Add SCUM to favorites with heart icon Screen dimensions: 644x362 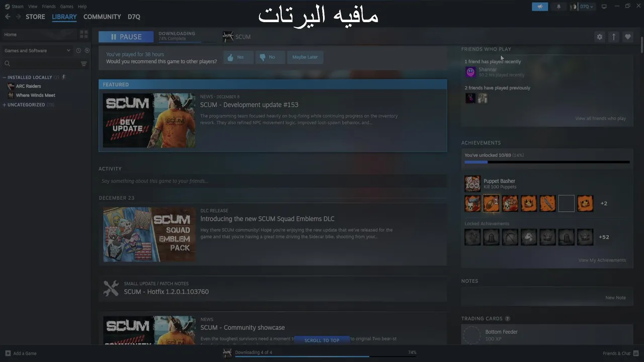point(628,37)
